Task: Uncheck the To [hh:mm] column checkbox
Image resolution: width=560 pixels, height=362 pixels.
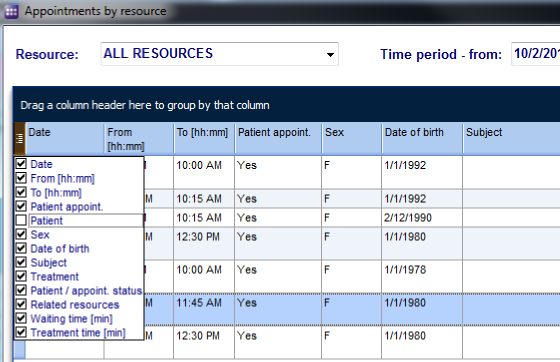Action: pos(21,192)
